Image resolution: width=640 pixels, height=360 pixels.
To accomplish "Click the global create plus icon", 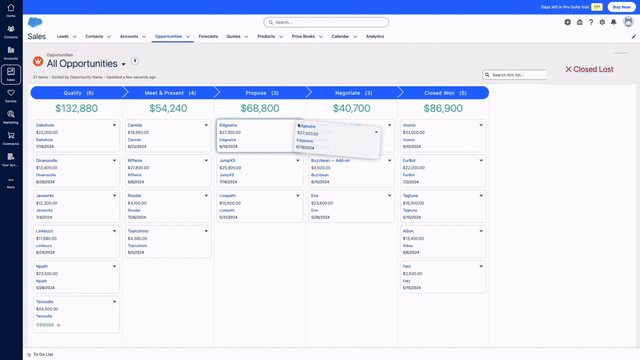I will pos(567,22).
